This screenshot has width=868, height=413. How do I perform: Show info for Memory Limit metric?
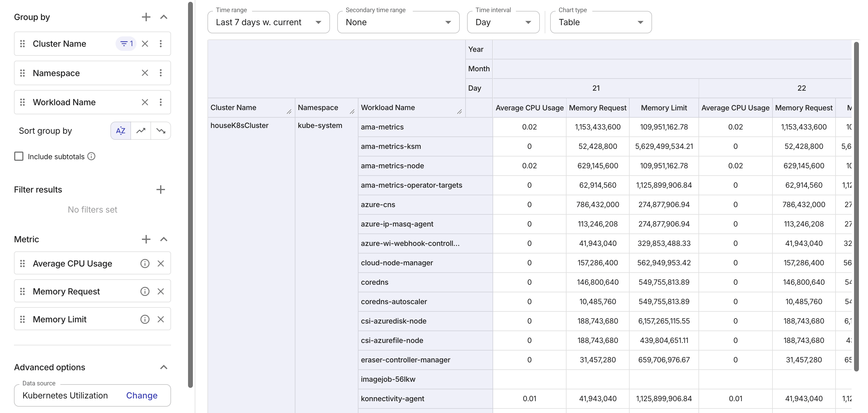pos(145,319)
